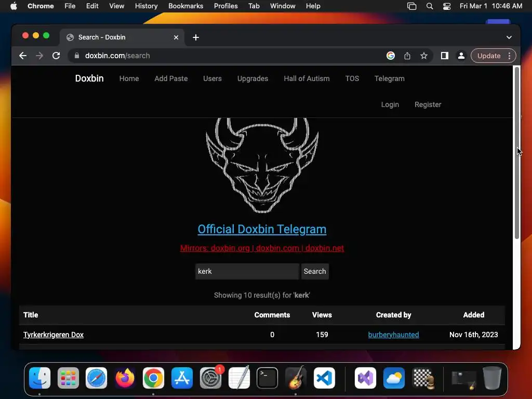Screen dimensions: 532x399
Task: Open the Login page
Action: coord(390,104)
